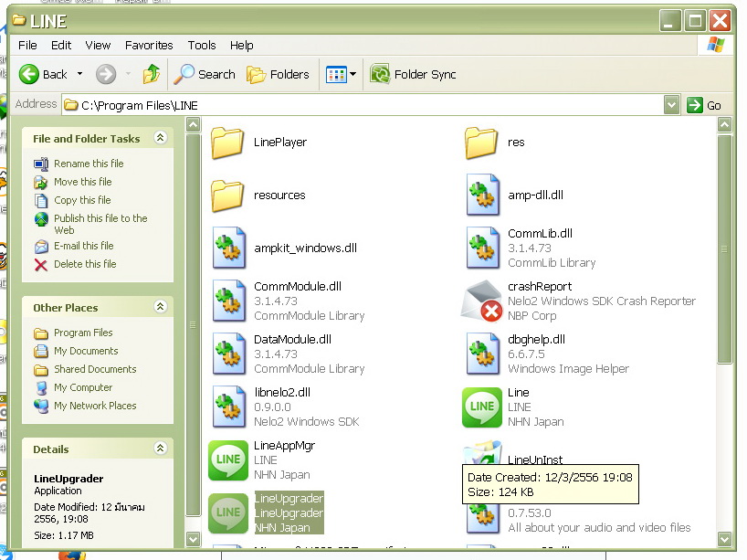Select the LinePlayer folder icon

pyautogui.click(x=227, y=142)
